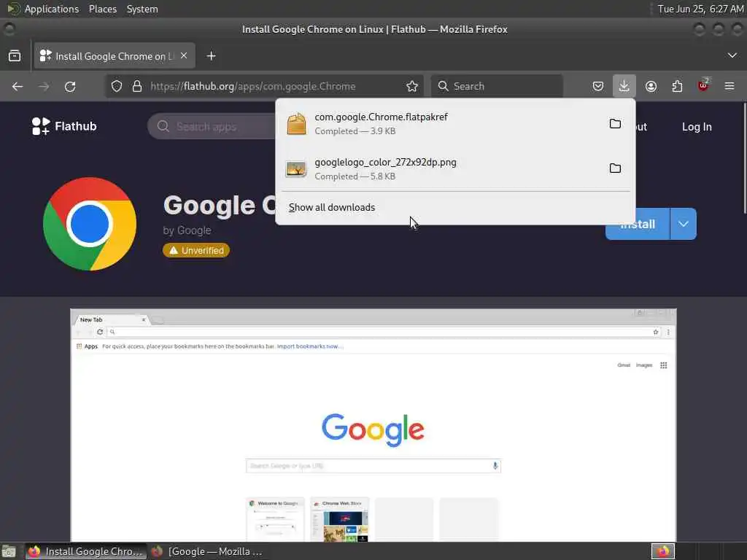Image resolution: width=747 pixels, height=560 pixels.
Task: Click the show desktop icon in taskbar
Action: coord(9,551)
